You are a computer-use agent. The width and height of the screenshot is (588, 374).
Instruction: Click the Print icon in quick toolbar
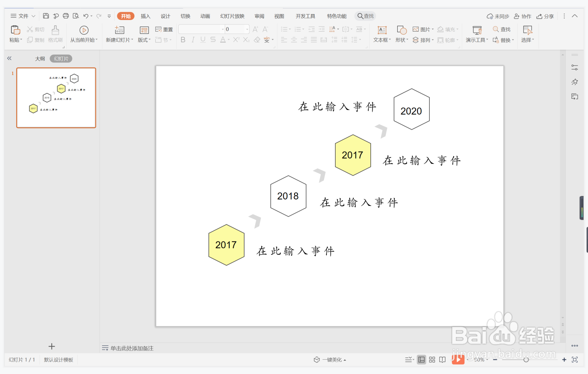[66, 16]
